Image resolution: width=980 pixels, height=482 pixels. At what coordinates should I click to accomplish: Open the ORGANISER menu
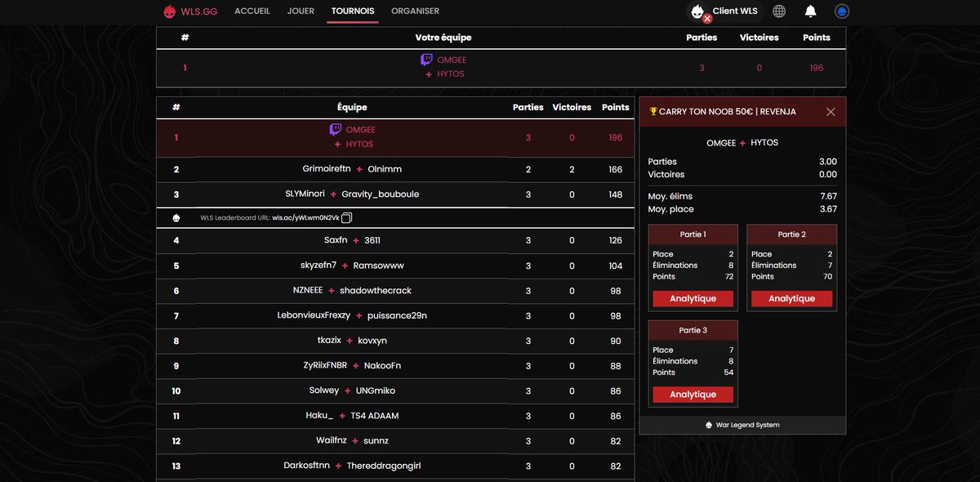click(415, 11)
